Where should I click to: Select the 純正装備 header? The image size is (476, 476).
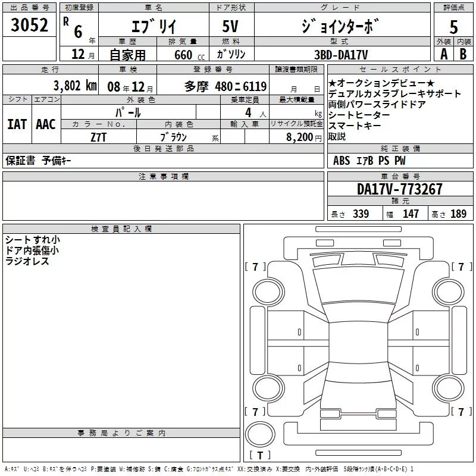400,148
